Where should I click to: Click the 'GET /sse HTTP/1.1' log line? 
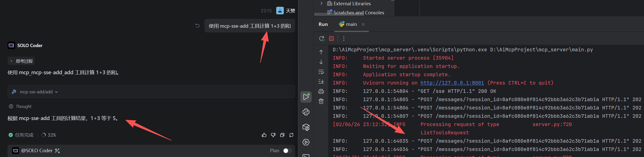pyautogui.click(x=414, y=91)
